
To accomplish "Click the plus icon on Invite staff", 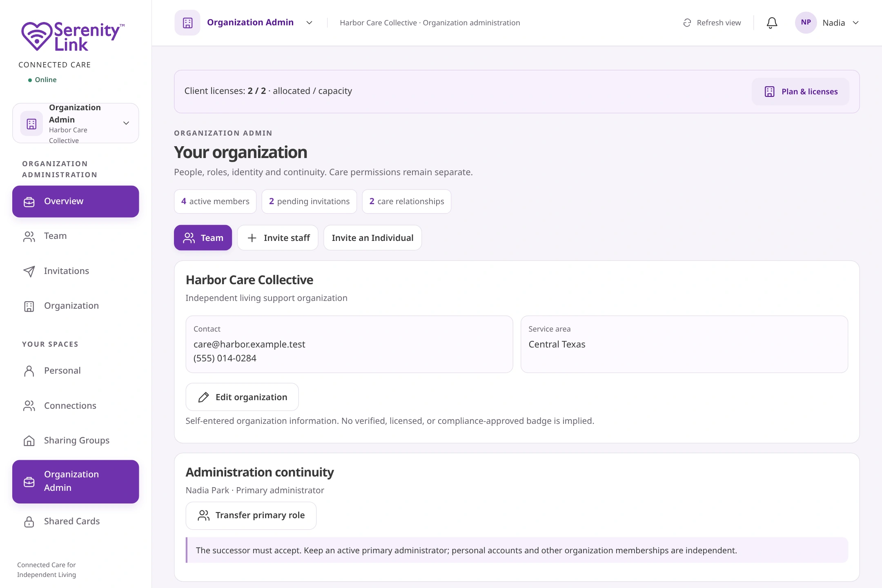I will (x=252, y=238).
